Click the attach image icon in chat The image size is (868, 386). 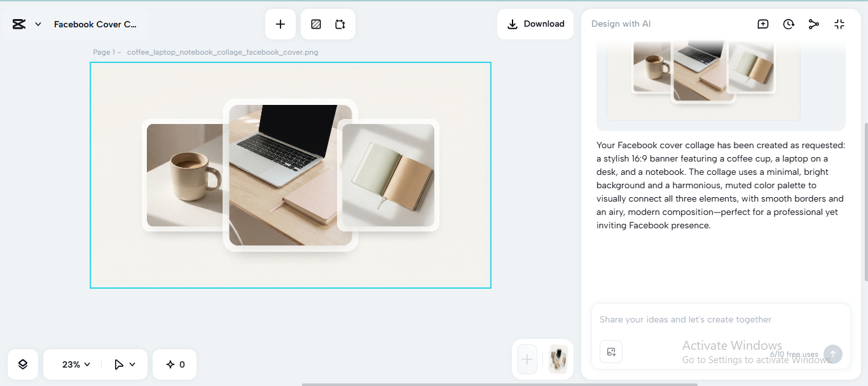[611, 352]
